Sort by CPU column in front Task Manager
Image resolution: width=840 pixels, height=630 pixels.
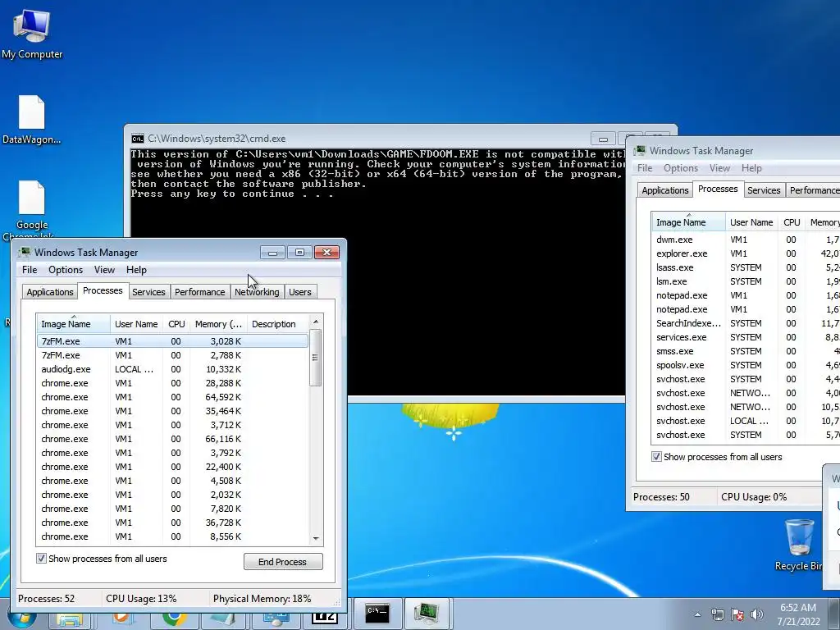[x=176, y=323]
